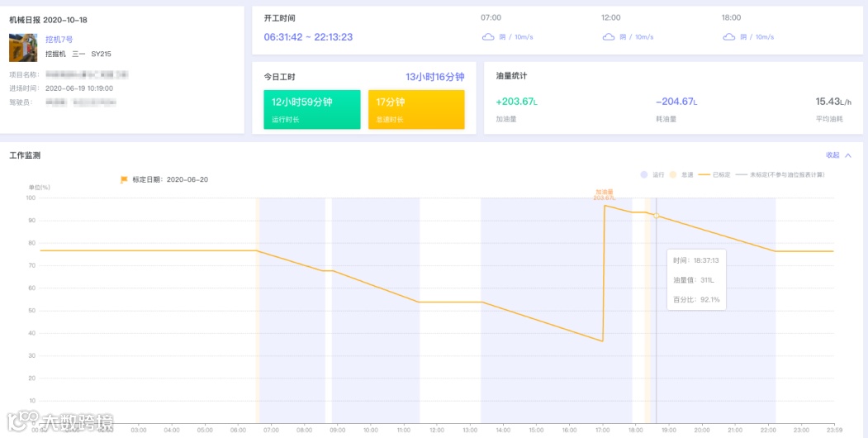This screenshot has height=438, width=868.
Task: Click the 06:31:42 ~ 22:13:23 start time
Action: [x=308, y=37]
